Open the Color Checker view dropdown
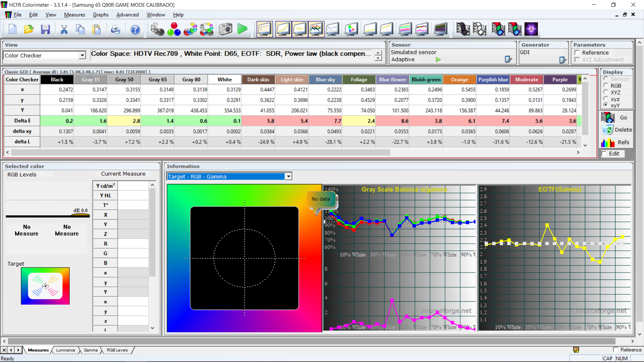 click(82, 56)
